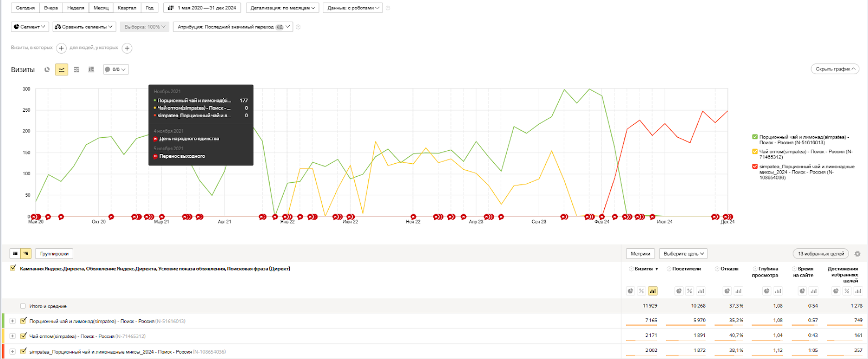
Task: Toggle the green Порционный чай legend checkbox
Action: click(x=755, y=137)
